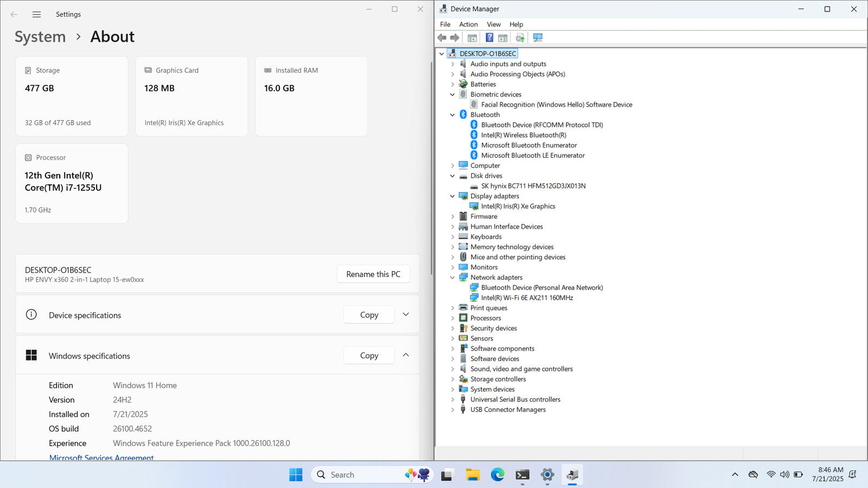Image resolution: width=868 pixels, height=488 pixels.
Task: Expand the Processors tree node
Action: pos(452,318)
